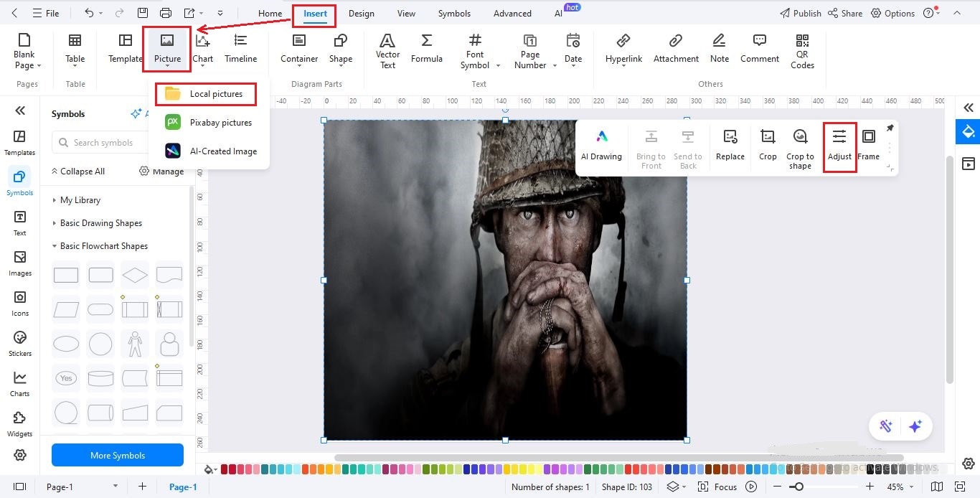This screenshot has width=980, height=498.
Task: Open the File menu
Action: pyautogui.click(x=44, y=13)
